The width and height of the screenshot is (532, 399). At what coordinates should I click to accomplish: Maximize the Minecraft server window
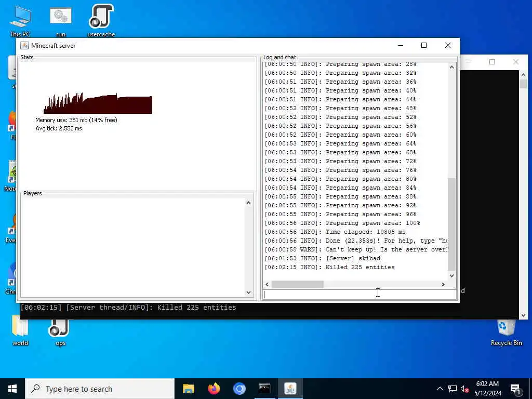424,46
